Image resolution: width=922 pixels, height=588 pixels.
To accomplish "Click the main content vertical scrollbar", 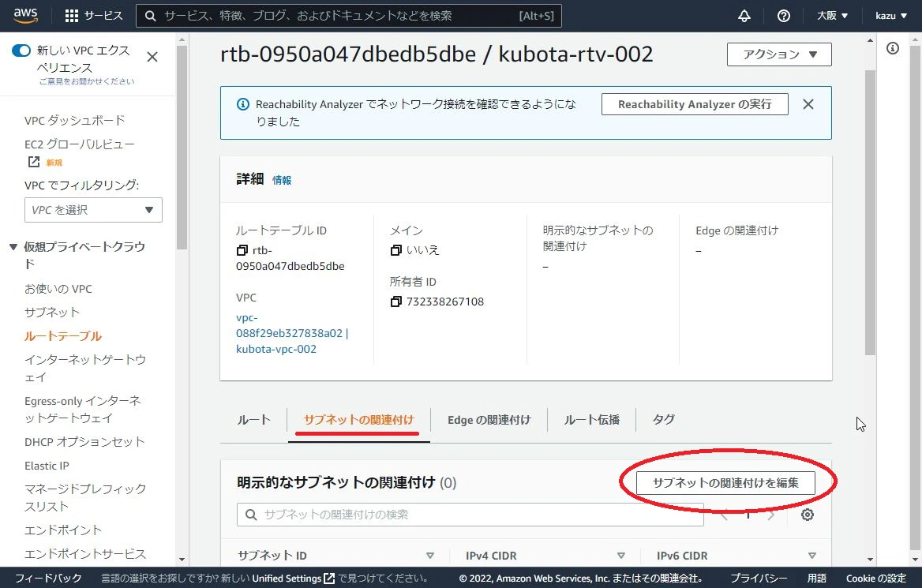I will [870, 212].
